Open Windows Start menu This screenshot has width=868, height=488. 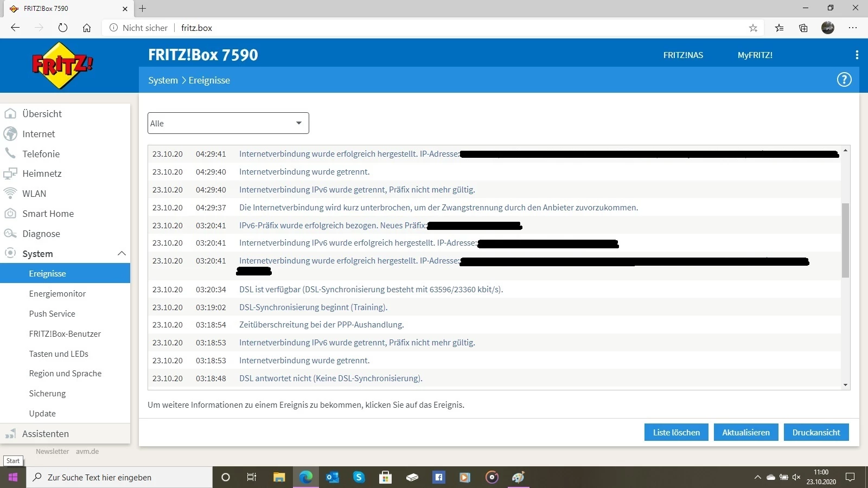pos(13,477)
